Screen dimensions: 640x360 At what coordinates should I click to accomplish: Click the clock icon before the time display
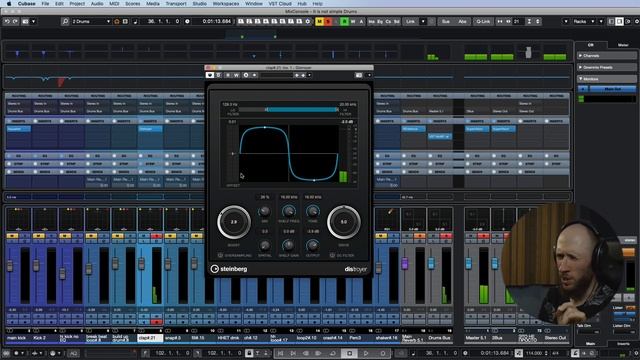pyautogui.click(x=187, y=21)
